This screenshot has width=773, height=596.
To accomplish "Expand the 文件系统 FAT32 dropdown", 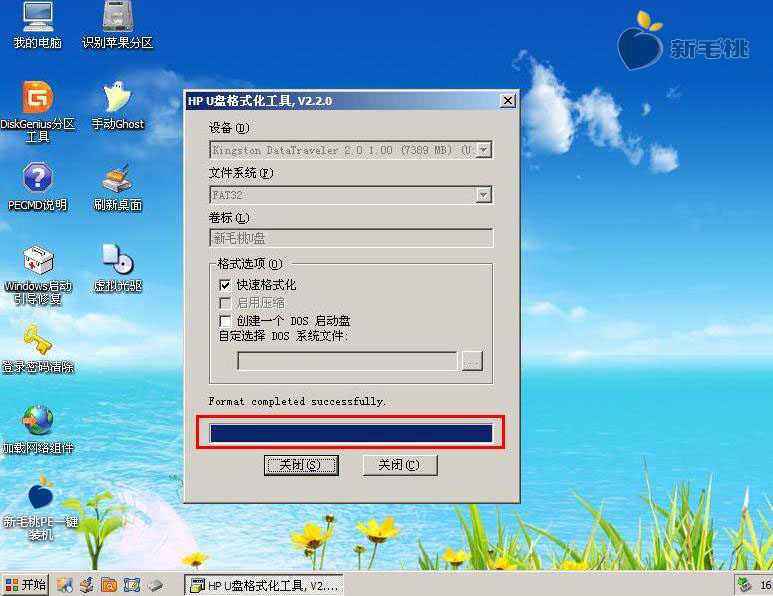I will click(x=484, y=195).
